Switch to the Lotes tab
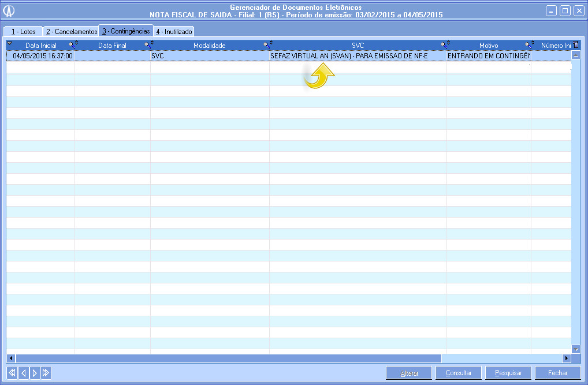588x385 pixels. [x=23, y=32]
